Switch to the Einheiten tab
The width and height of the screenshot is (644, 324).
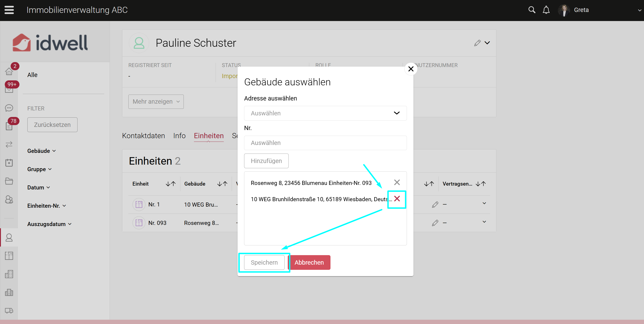(209, 136)
